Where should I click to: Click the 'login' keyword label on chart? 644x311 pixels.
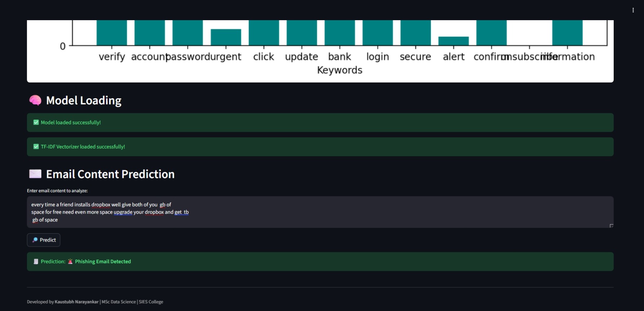tap(378, 57)
